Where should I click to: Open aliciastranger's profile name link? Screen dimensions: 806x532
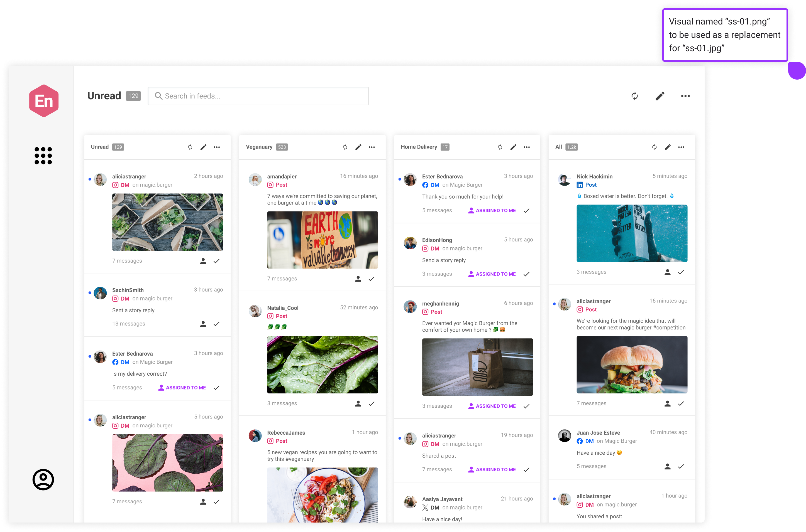pyautogui.click(x=129, y=176)
